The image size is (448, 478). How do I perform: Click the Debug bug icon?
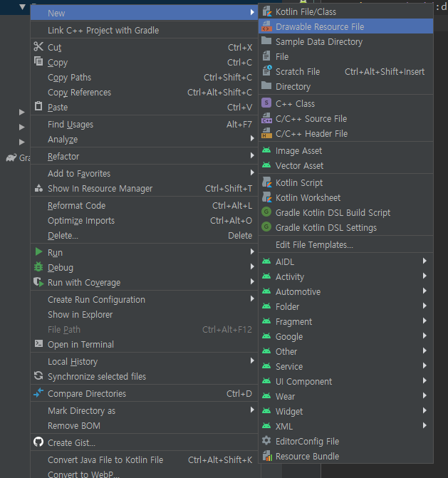pos(38,266)
